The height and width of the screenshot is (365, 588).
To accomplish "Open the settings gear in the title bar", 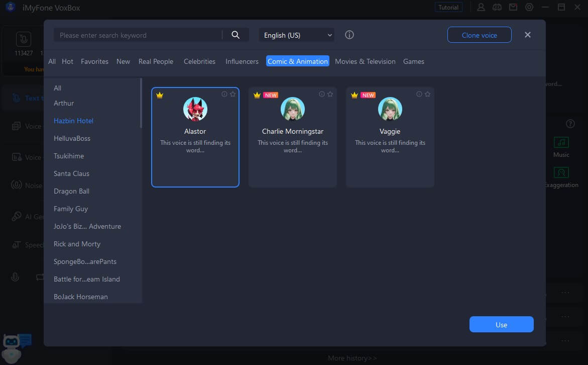I will coord(529,7).
